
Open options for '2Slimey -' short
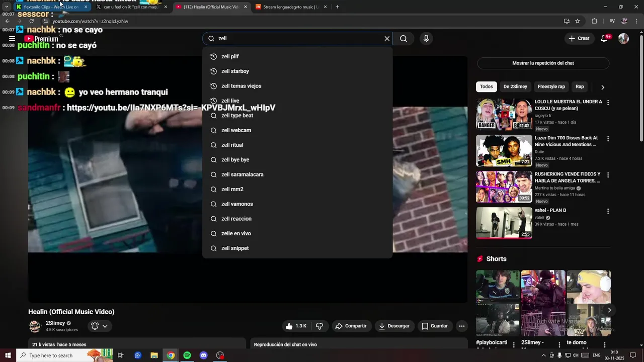(x=559, y=344)
